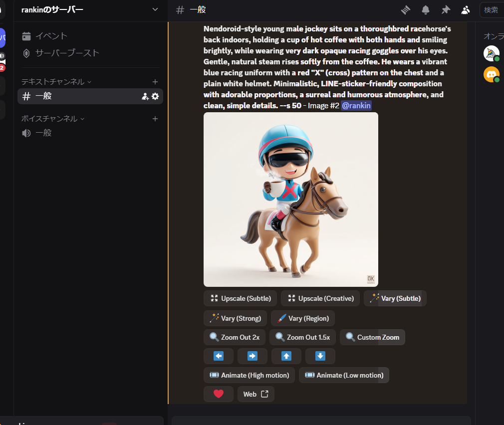The height and width of the screenshot is (425, 504).
Task: Click the red heart favorite button
Action: coord(218,394)
